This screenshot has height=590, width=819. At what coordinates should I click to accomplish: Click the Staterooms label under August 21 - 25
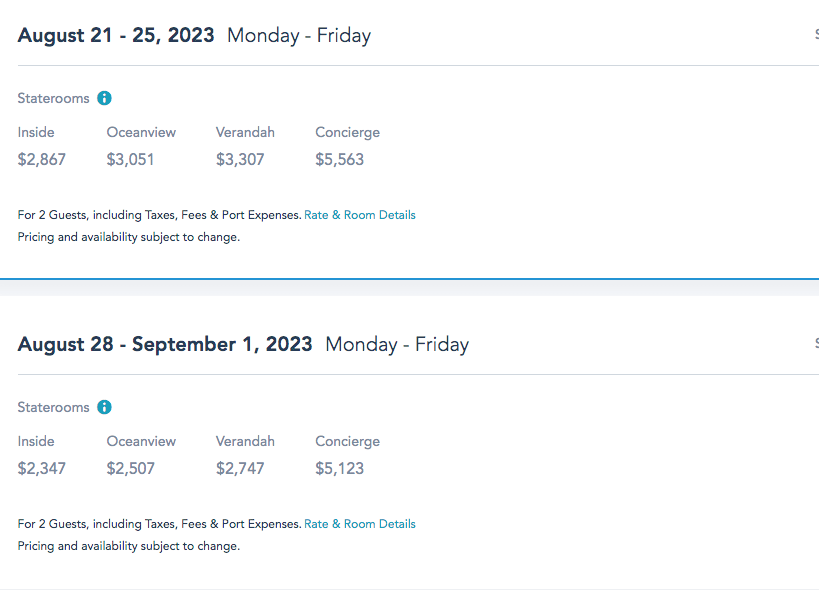[53, 98]
